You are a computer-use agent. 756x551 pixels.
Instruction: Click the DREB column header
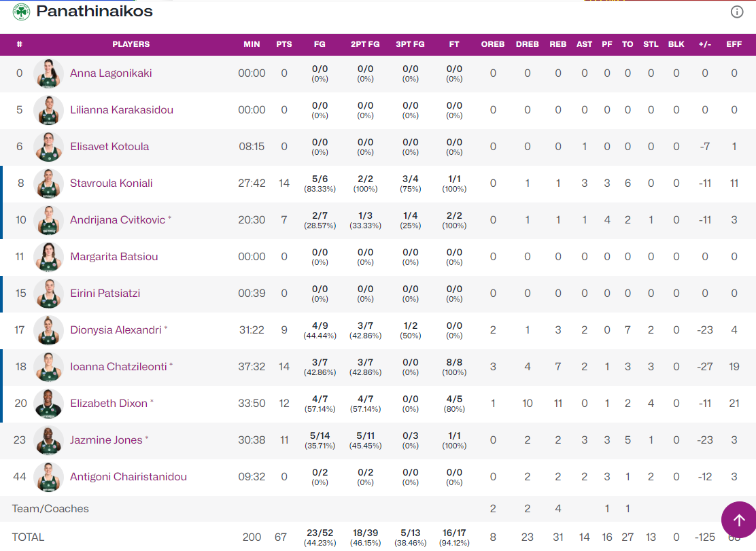pyautogui.click(x=528, y=44)
